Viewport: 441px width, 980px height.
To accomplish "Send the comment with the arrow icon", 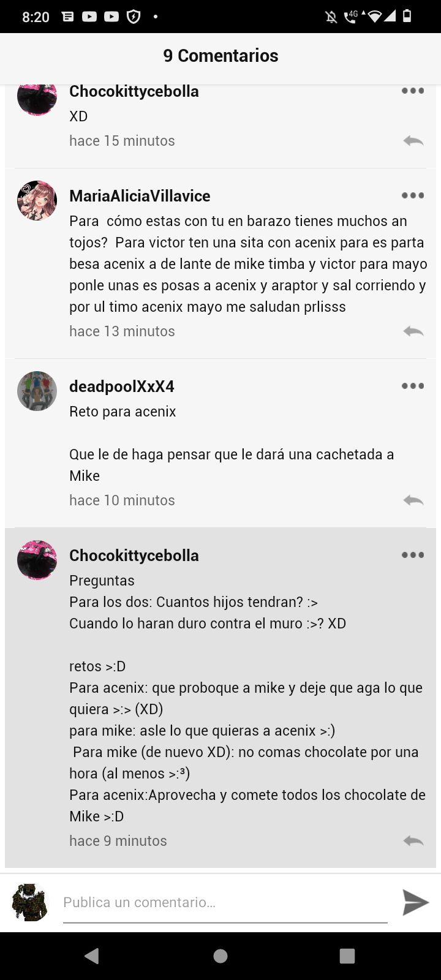I will 415,902.
